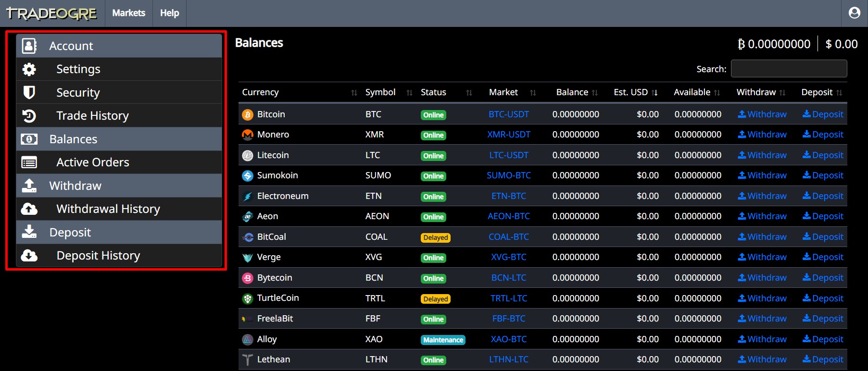This screenshot has width=868, height=371.
Task: Click the Bytecoin coin logo
Action: (x=248, y=278)
